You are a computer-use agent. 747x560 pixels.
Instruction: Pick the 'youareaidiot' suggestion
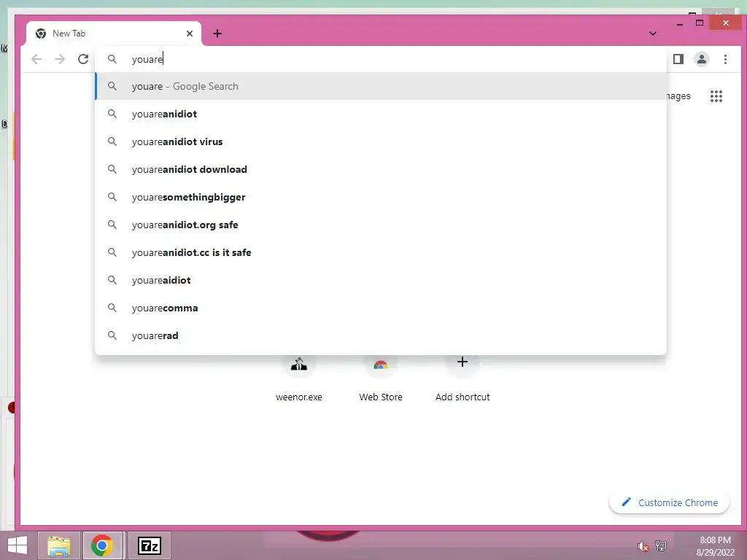(x=381, y=280)
